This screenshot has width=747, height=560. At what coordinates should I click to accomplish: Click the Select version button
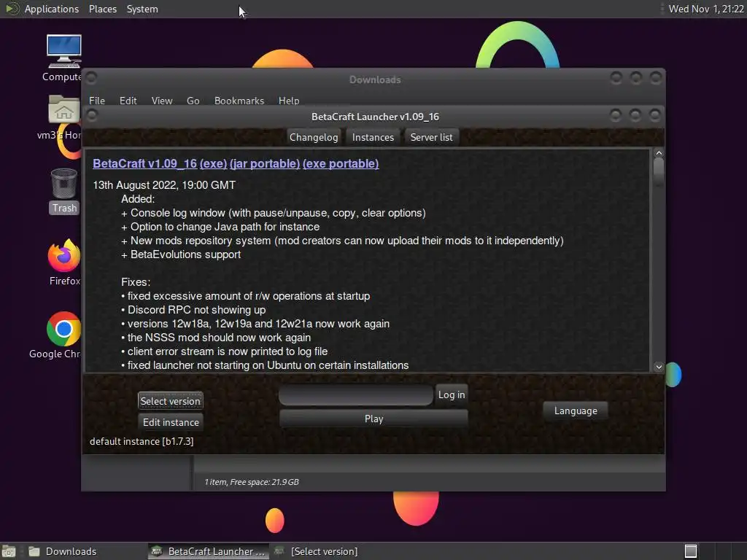click(x=170, y=401)
